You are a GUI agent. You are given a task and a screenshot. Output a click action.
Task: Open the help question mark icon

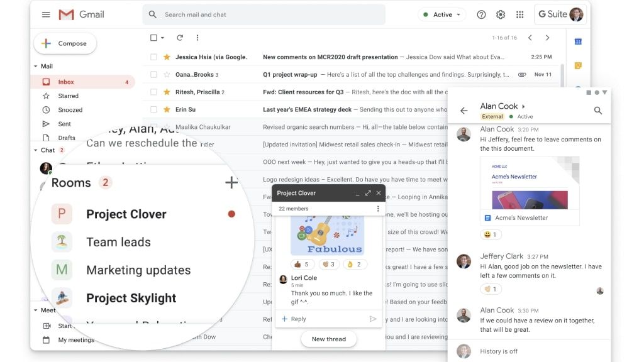(481, 14)
